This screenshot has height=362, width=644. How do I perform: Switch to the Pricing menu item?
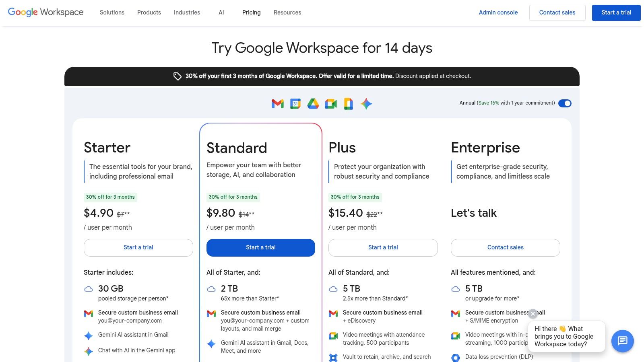[x=251, y=12]
